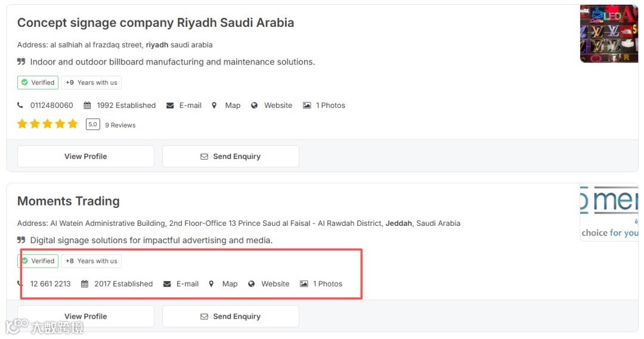Click photos icon in Moments Trading listing

(304, 284)
